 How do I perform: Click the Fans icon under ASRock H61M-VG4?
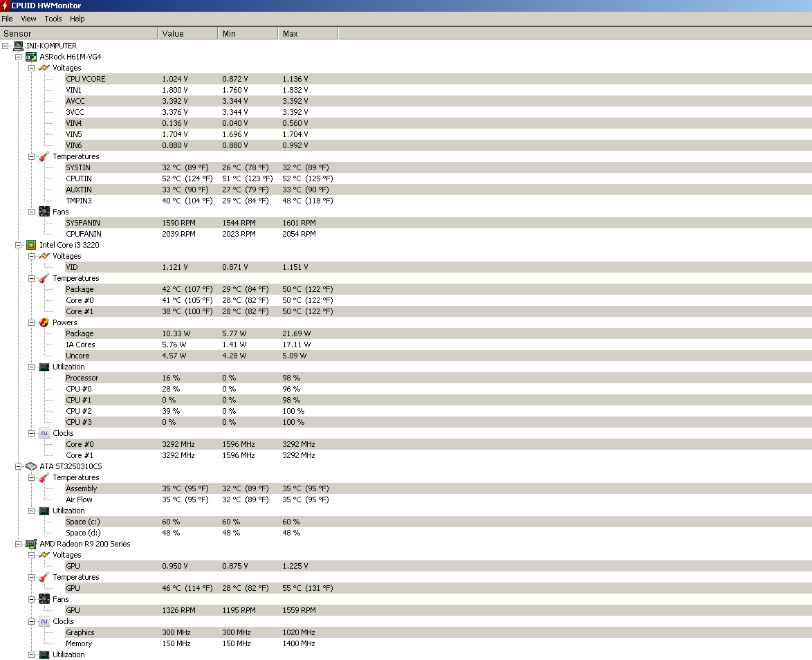pos(44,212)
